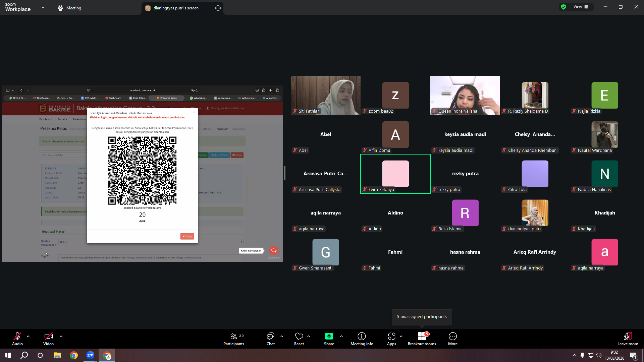Select Siti Fathiah's video tile
Viewport: 644px width, 362px height.
click(x=326, y=95)
